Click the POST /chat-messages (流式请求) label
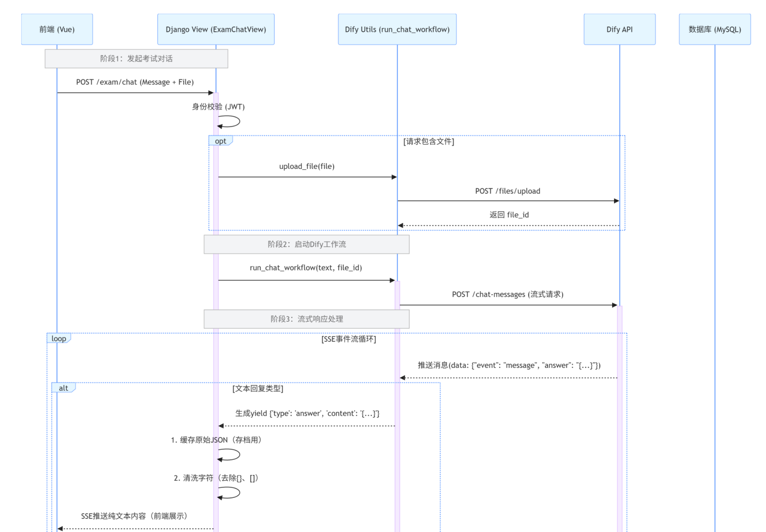The image size is (766, 532). click(507, 294)
